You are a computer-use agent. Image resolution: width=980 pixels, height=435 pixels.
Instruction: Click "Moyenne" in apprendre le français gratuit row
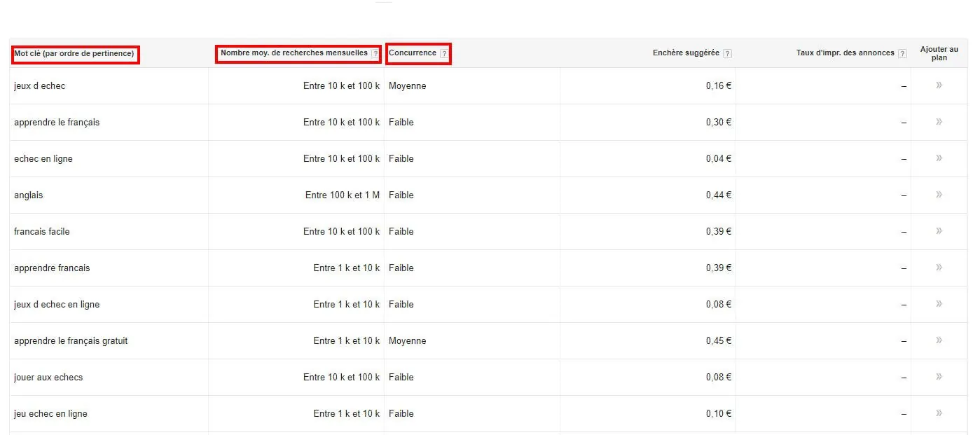pyautogui.click(x=408, y=341)
